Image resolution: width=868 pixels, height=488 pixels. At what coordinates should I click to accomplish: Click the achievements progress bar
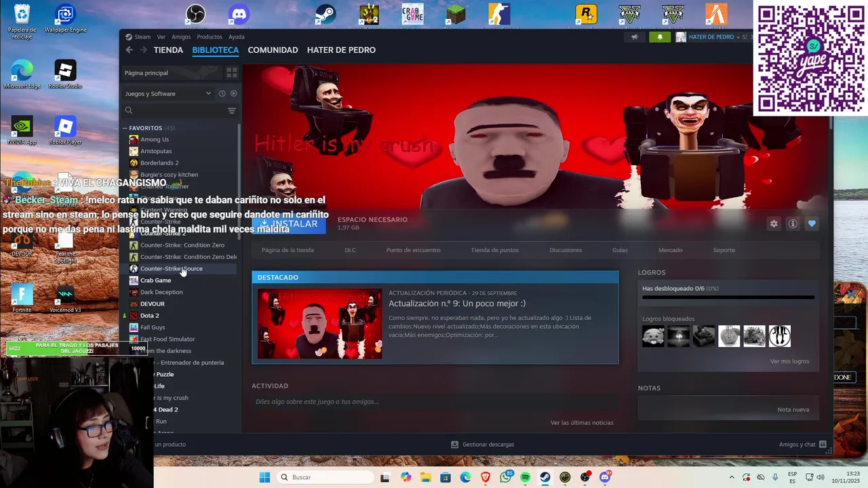coord(728,297)
